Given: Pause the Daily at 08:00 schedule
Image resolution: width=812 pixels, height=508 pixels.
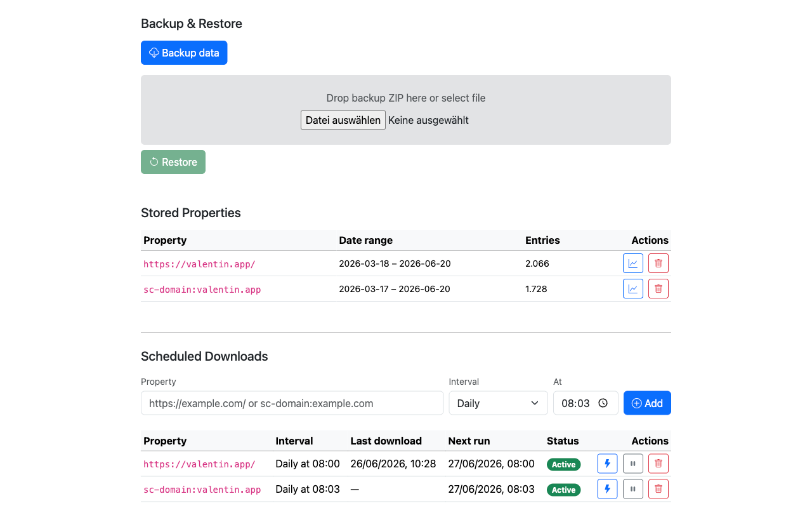Looking at the screenshot, I should [633, 464].
